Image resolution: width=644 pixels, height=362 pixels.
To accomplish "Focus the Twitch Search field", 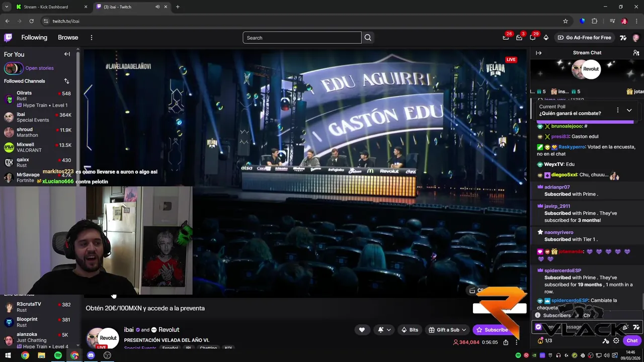I will [x=302, y=38].
